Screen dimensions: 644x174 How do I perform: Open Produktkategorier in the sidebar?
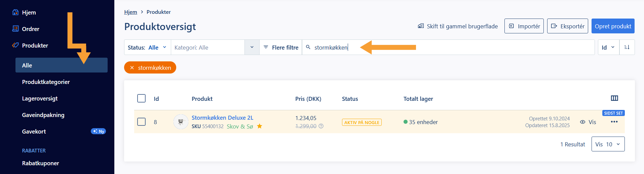point(46,82)
